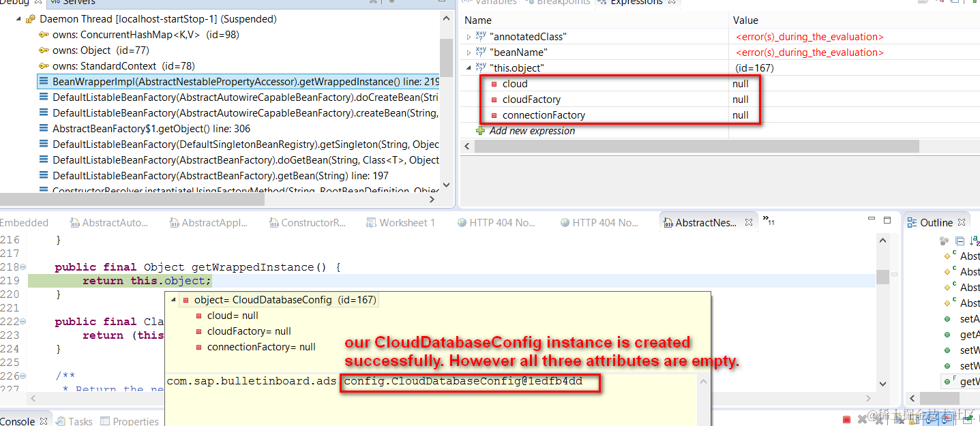Click the overview ruler marker beside line 219

click(894, 274)
